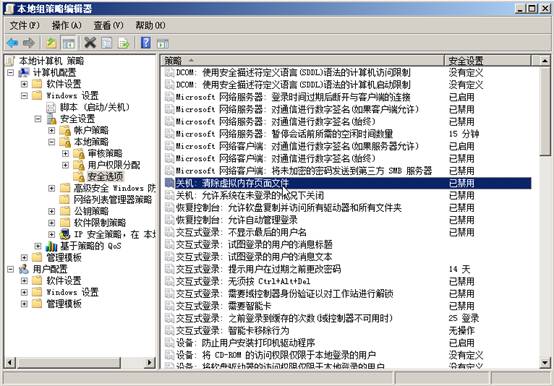Click the 脚本 (启动/关机) script icon
Screen dimensions: 554x386
52,107
